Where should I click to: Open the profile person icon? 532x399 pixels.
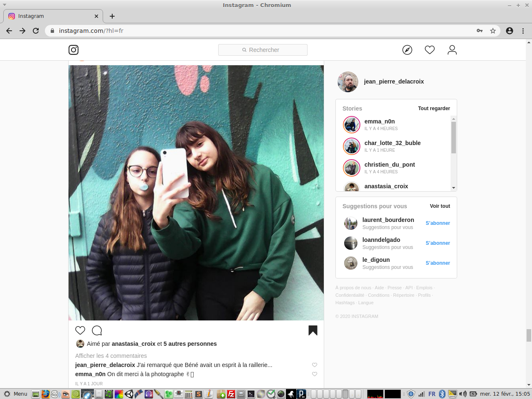452,50
